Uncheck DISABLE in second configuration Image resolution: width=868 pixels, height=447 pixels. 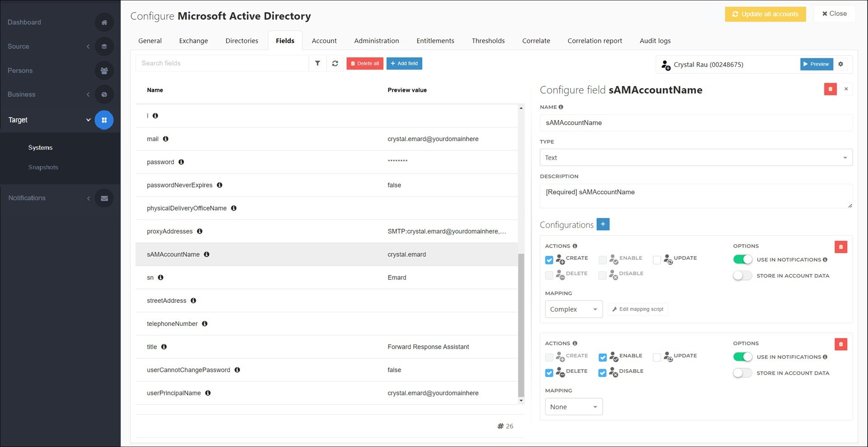[602, 373]
